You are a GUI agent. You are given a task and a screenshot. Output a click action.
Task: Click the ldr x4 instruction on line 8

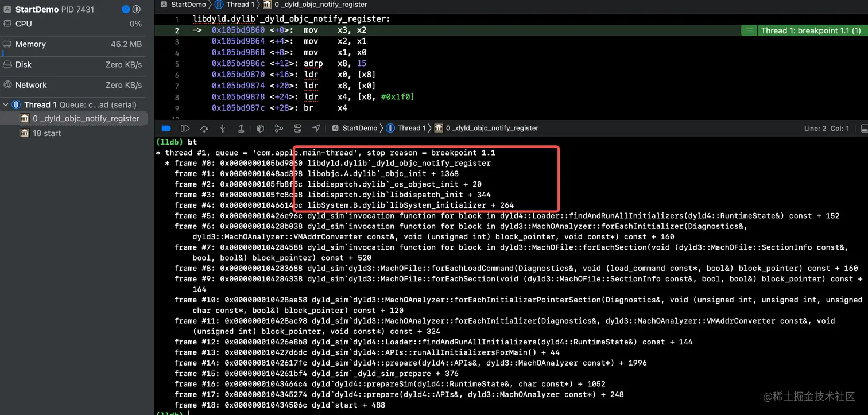coord(359,97)
